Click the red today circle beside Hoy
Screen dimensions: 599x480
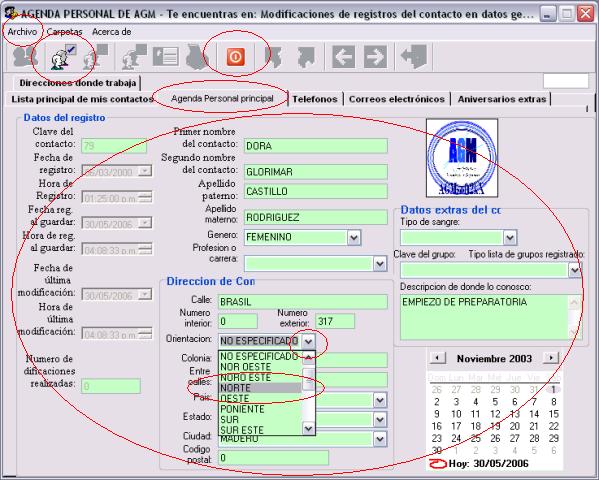(437, 464)
